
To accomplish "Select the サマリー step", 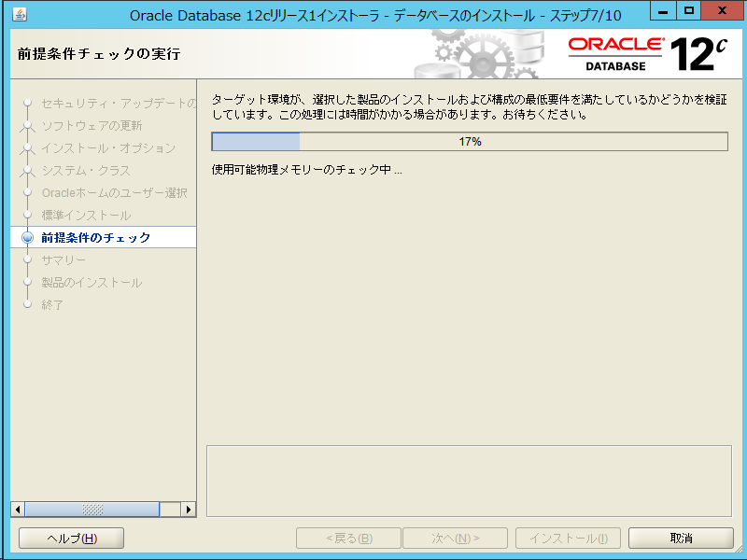I will click(x=63, y=260).
